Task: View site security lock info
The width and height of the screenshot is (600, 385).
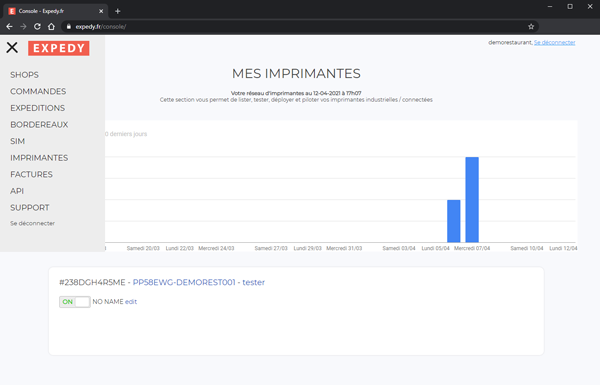Action: click(68, 26)
